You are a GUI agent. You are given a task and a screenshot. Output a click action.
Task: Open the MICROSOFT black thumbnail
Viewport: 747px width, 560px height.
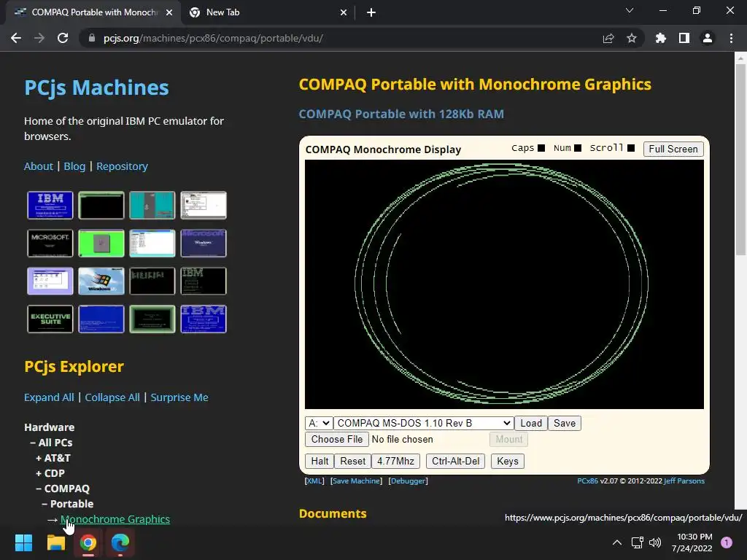tap(50, 244)
